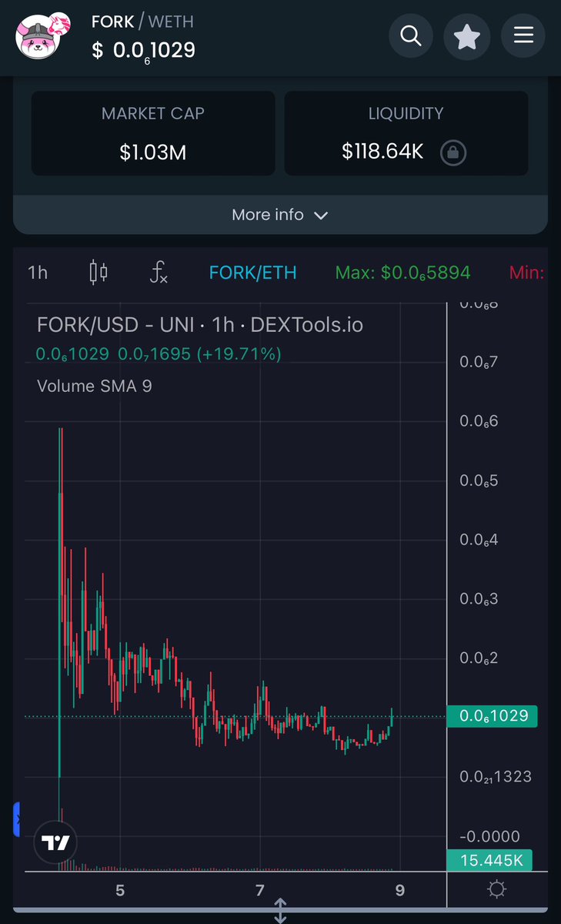Image resolution: width=561 pixels, height=924 pixels.
Task: Select the FORK/USD chart title legend
Action: coord(199,325)
